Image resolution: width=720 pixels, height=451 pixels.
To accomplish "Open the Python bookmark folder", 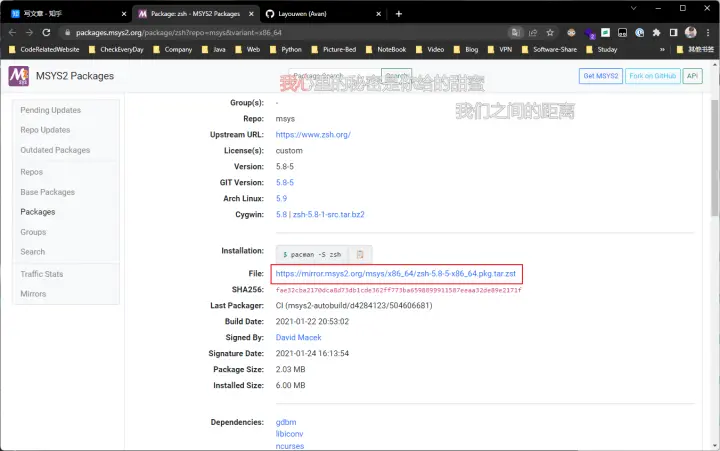I will coord(286,50).
